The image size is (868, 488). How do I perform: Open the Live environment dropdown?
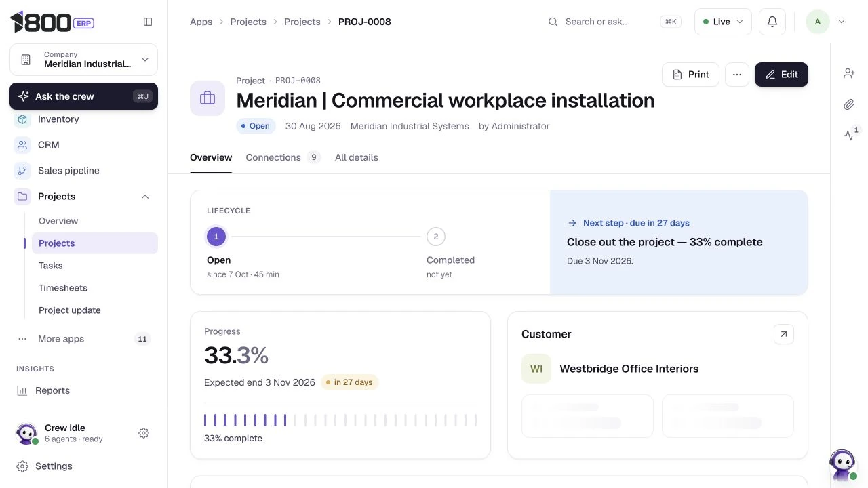[x=723, y=22]
